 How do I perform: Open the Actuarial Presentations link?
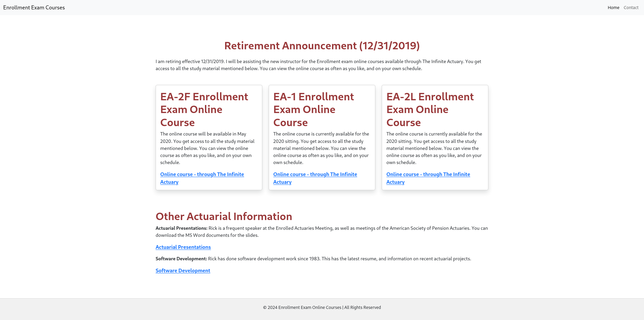pyautogui.click(x=183, y=247)
